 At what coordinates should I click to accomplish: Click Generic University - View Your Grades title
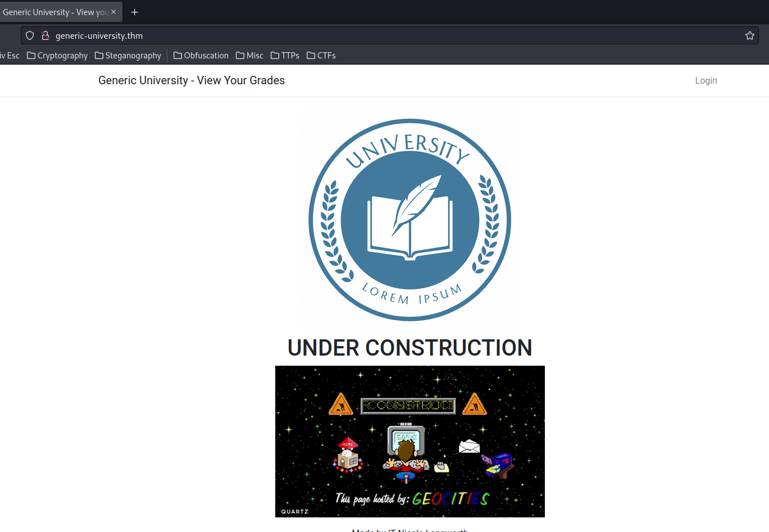pyautogui.click(x=192, y=80)
